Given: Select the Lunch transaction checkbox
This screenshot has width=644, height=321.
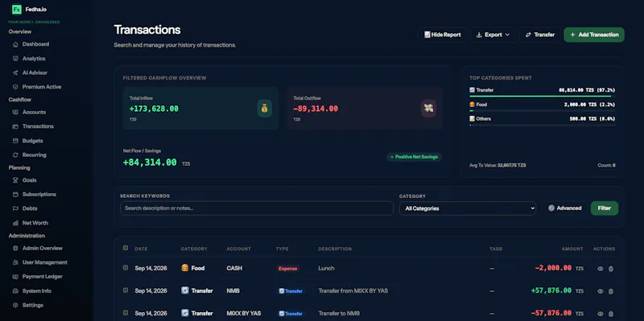Looking at the screenshot, I should (126, 268).
